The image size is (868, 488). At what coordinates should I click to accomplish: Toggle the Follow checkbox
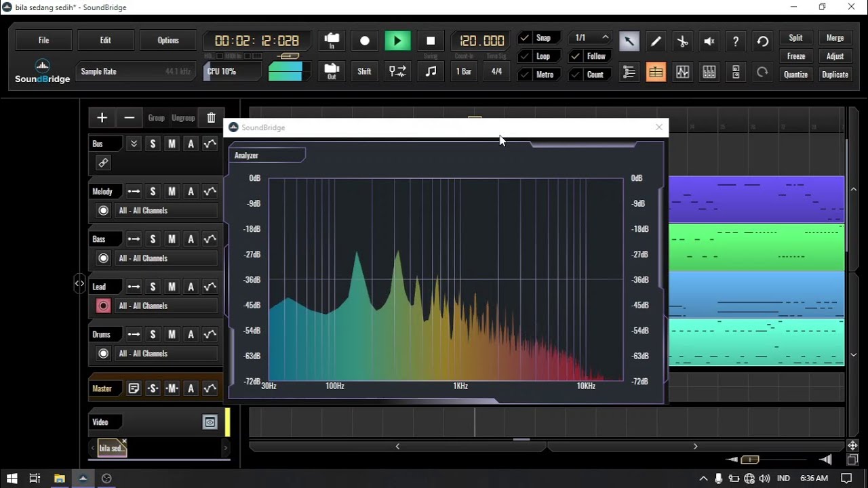pos(576,56)
